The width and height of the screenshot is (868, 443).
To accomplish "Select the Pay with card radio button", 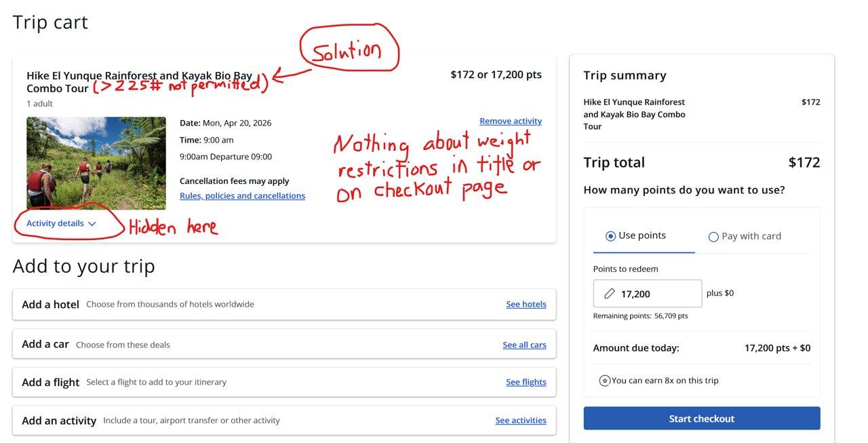I will [x=713, y=237].
